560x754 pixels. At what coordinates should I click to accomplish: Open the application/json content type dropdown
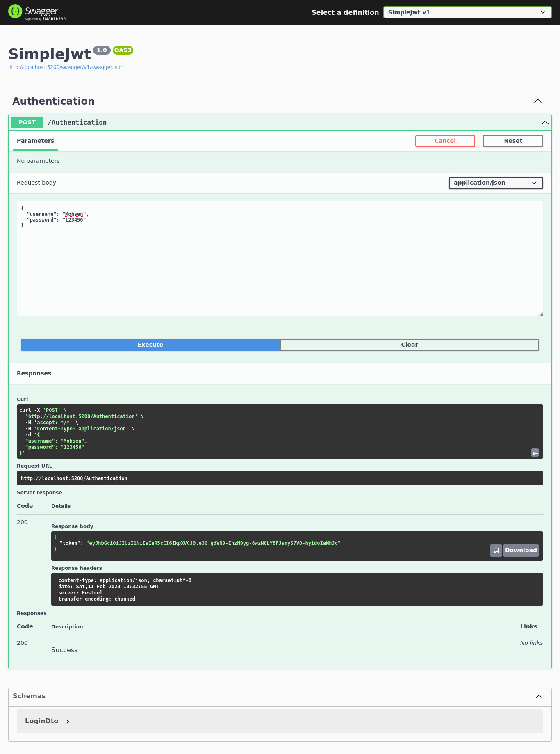pos(496,183)
